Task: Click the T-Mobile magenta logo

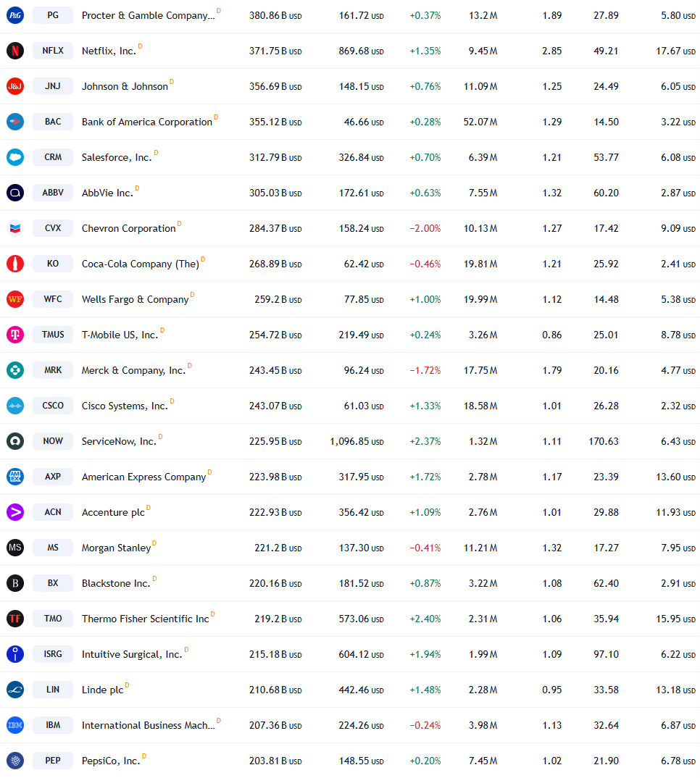Action: pyautogui.click(x=15, y=335)
